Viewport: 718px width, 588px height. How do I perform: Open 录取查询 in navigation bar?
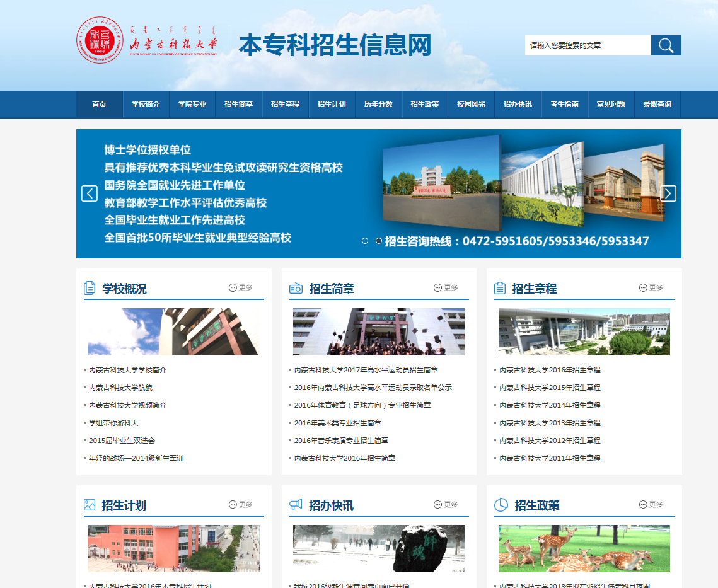[657, 105]
